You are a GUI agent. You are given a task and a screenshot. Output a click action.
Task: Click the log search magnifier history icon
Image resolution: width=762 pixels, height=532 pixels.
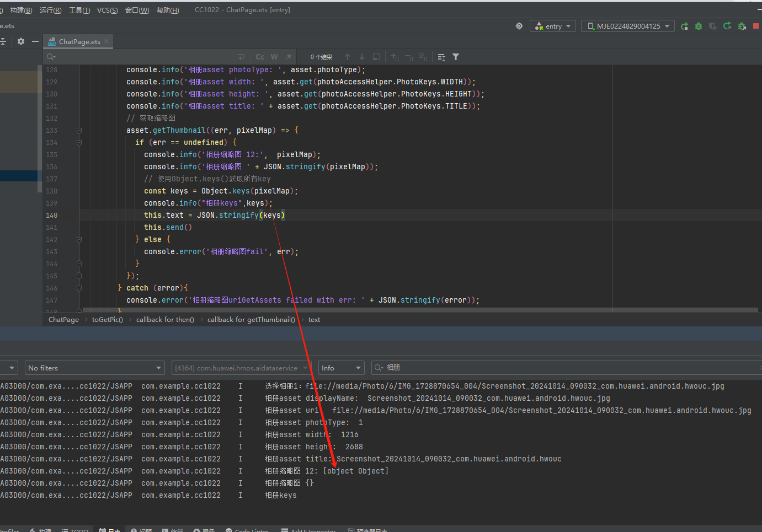(379, 368)
